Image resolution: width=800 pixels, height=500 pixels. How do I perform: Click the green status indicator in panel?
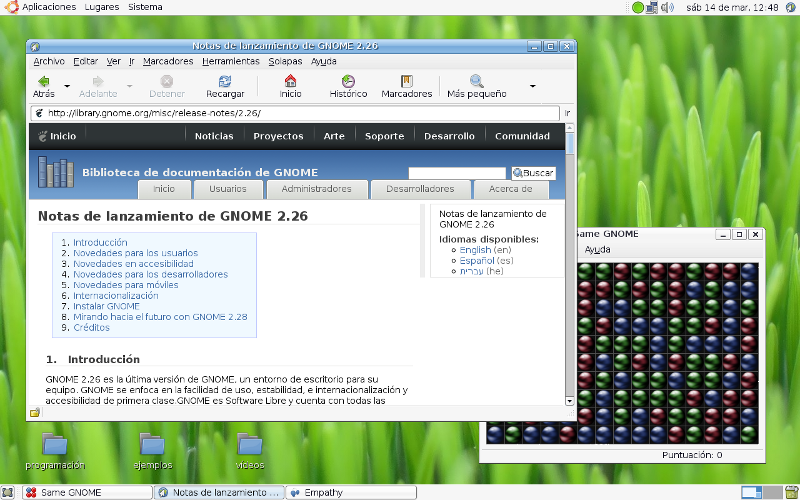(x=638, y=7)
